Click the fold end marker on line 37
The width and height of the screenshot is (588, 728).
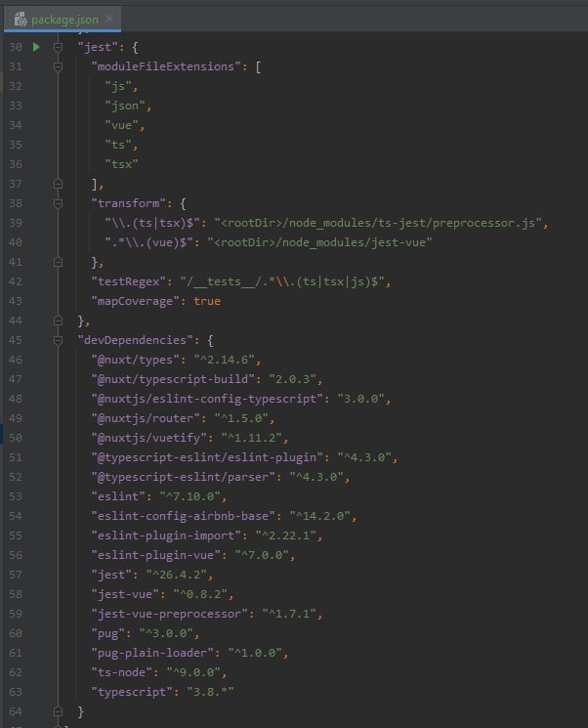[x=58, y=184]
